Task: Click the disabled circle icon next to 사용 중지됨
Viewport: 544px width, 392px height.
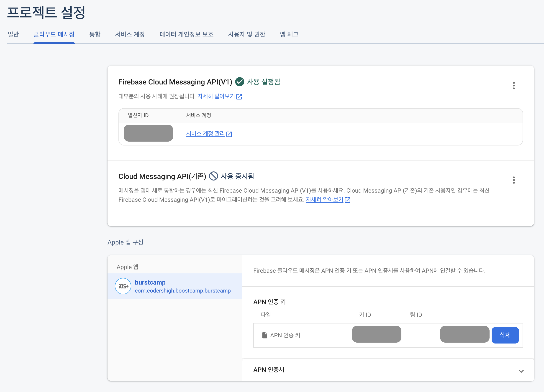Action: (x=213, y=176)
